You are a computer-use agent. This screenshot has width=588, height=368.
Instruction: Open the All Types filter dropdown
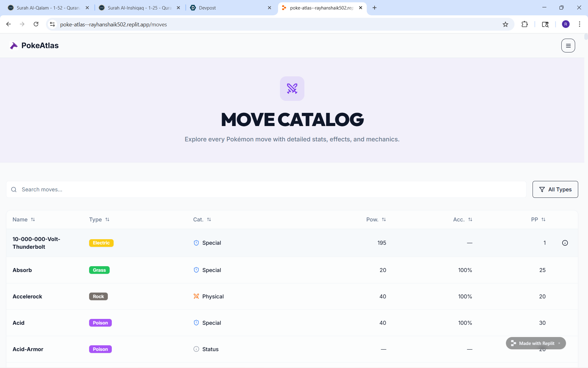555,190
